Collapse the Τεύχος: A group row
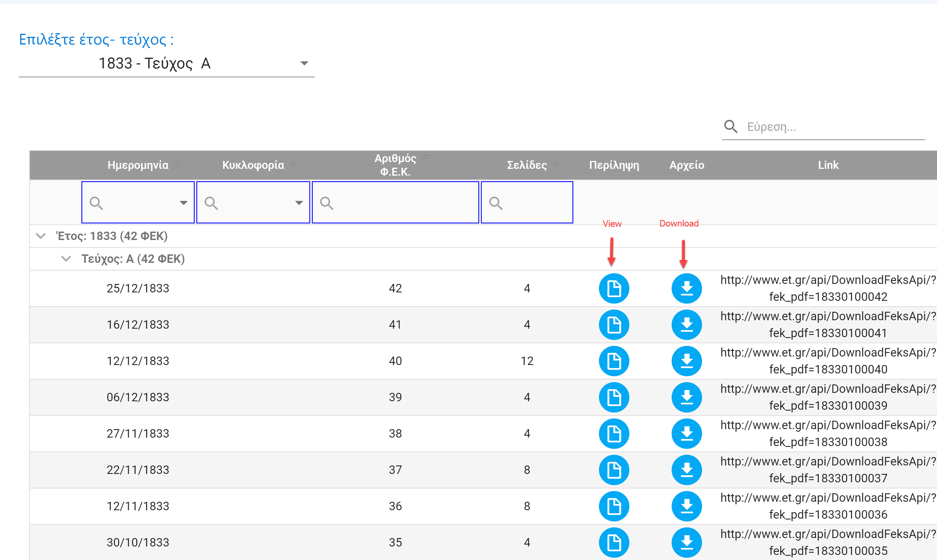This screenshot has height=560, width=937. tap(66, 259)
